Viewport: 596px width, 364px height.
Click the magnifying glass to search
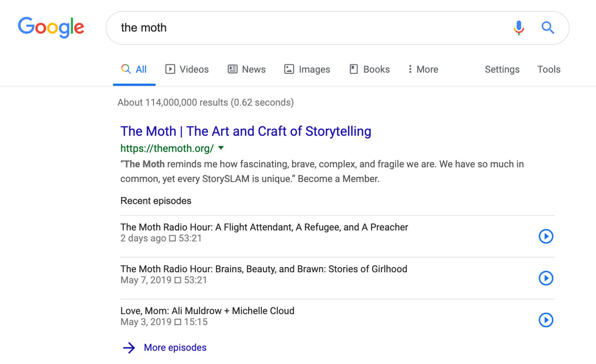[x=548, y=28]
